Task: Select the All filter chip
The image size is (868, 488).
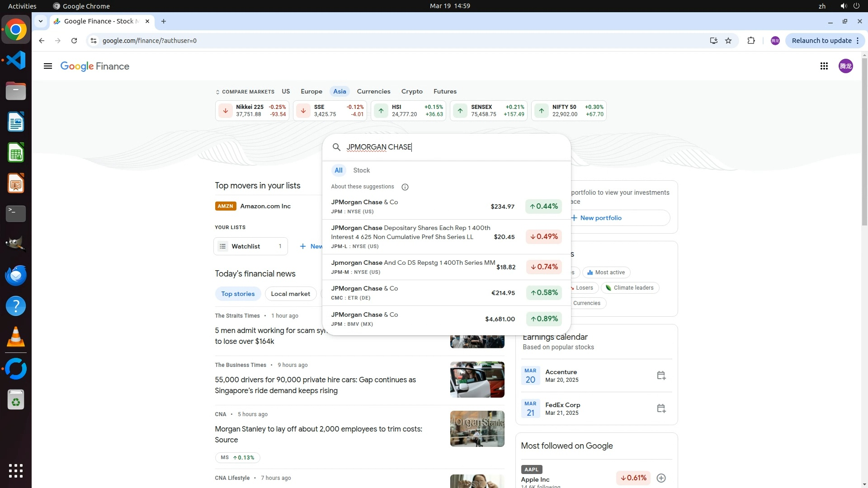Action: 338,170
